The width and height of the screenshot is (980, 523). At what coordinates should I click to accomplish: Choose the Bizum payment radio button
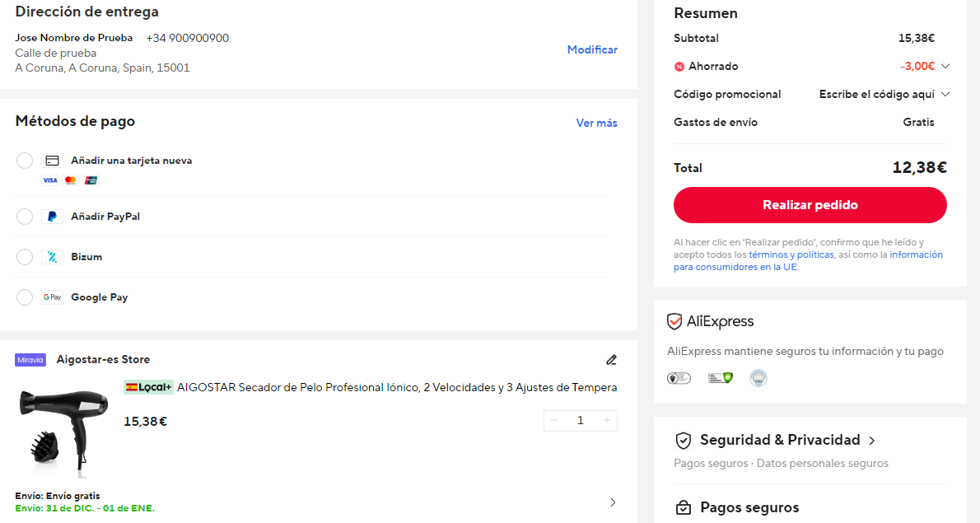click(x=25, y=257)
